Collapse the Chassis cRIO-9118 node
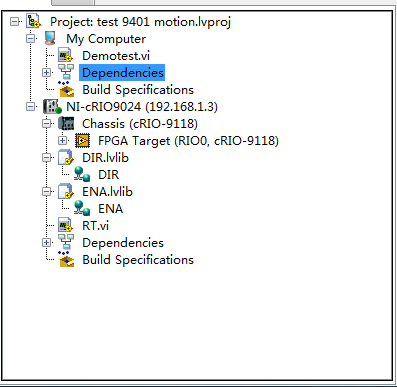 46,123
